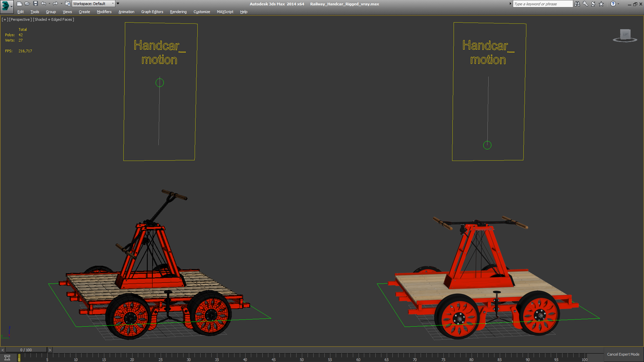Open the Animation menu
This screenshot has height=362, width=644.
pos(126,12)
